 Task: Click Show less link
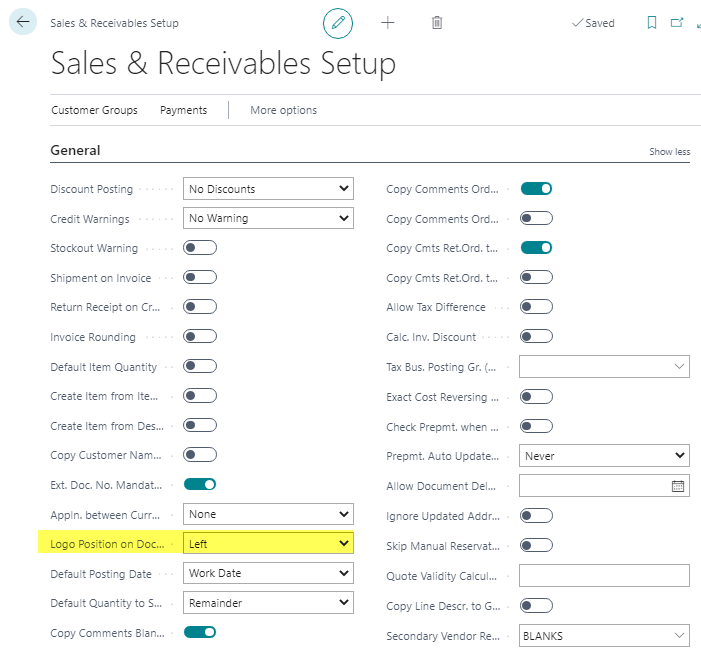coord(669,152)
